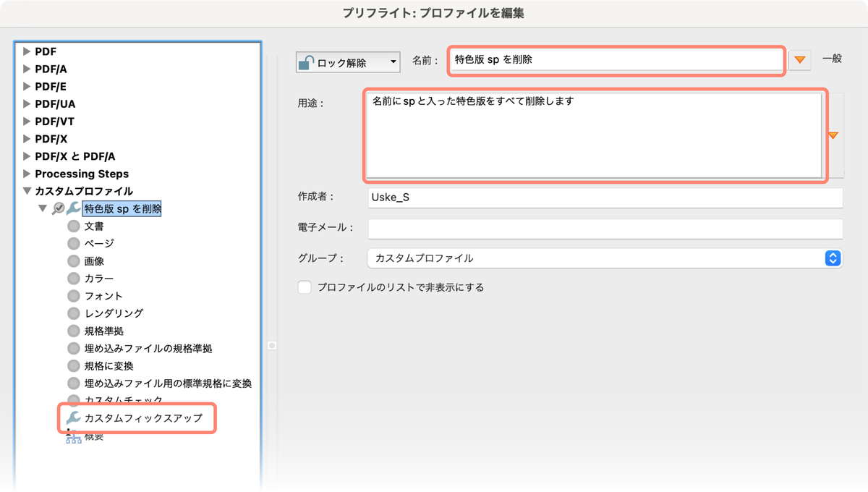Toggle the status circle next to レンダリング
868x492 pixels.
(73, 313)
